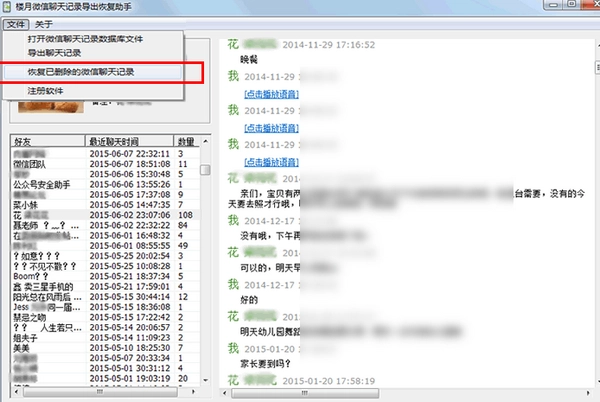Click the user avatar thumbnail
Viewport: 600px width, 402px height.
(x=50, y=108)
